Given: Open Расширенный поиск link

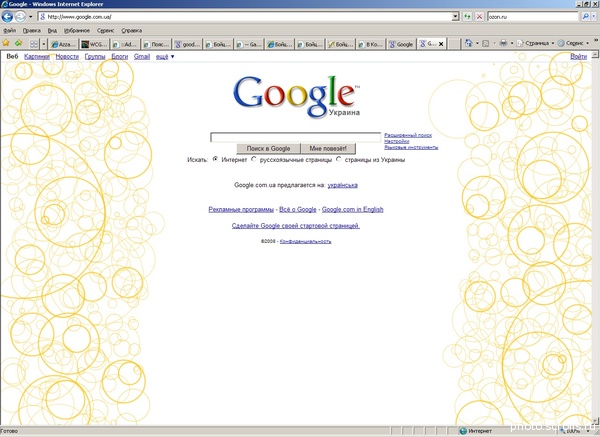Looking at the screenshot, I should coord(408,135).
